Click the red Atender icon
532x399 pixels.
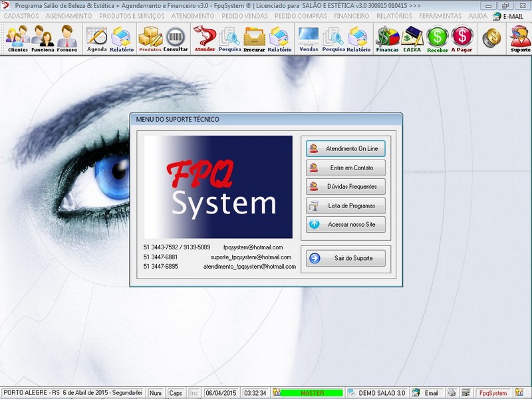205,39
